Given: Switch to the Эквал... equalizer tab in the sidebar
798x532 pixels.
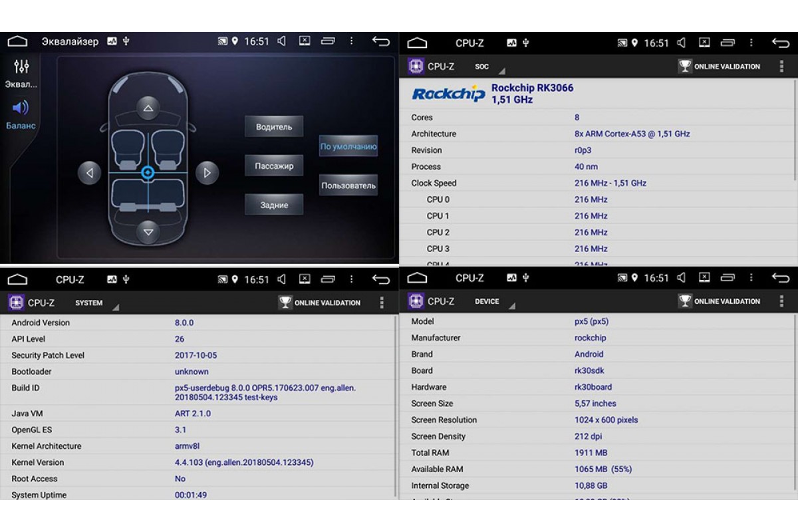Looking at the screenshot, I should tap(21, 74).
